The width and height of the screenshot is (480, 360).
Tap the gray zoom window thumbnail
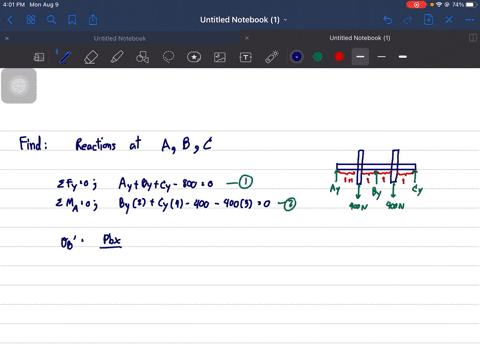click(19, 86)
